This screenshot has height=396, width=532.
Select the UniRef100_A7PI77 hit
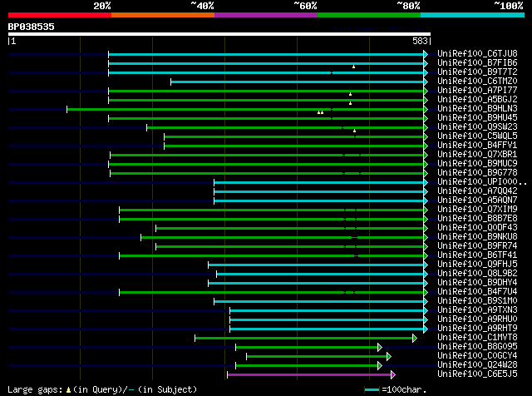point(477,91)
